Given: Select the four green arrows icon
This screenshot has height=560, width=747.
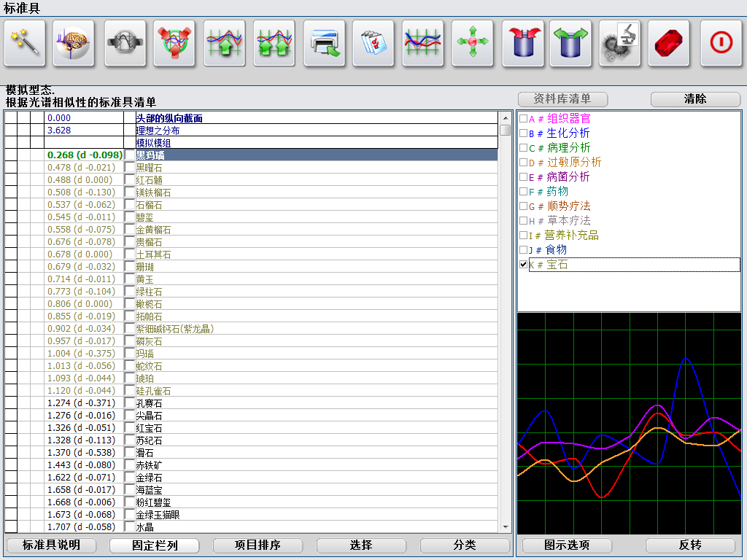Looking at the screenshot, I should (473, 43).
